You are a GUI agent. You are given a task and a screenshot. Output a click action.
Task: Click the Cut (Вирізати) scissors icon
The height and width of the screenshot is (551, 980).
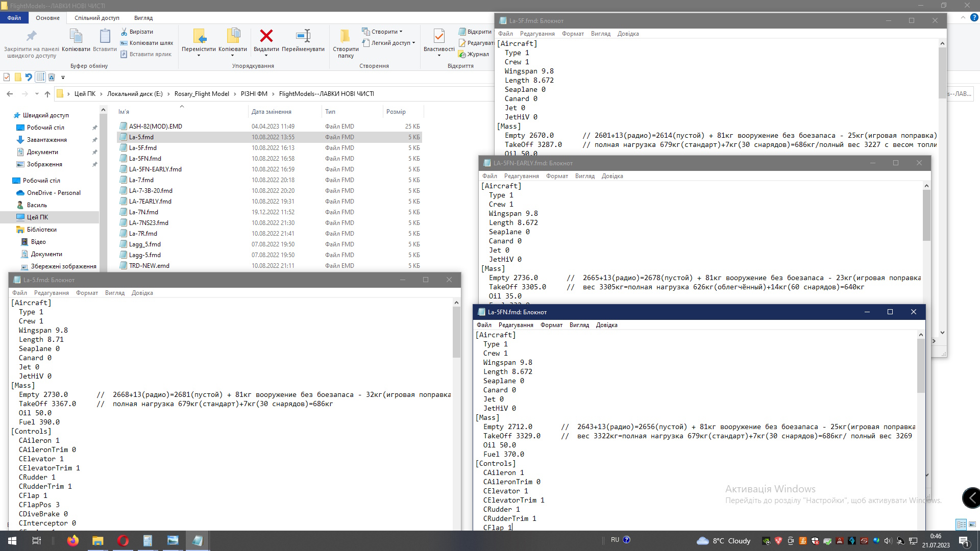click(x=124, y=32)
